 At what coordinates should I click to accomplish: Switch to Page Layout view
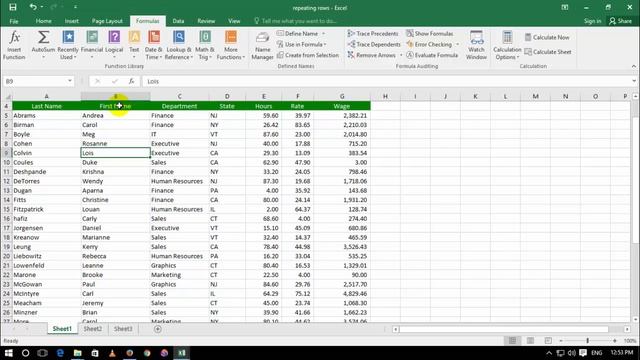pyautogui.click(x=530, y=340)
